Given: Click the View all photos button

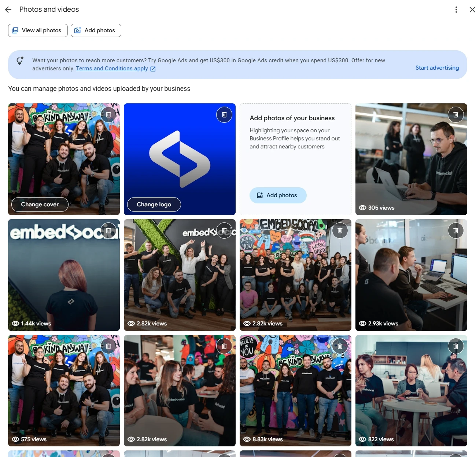Looking at the screenshot, I should click(38, 30).
